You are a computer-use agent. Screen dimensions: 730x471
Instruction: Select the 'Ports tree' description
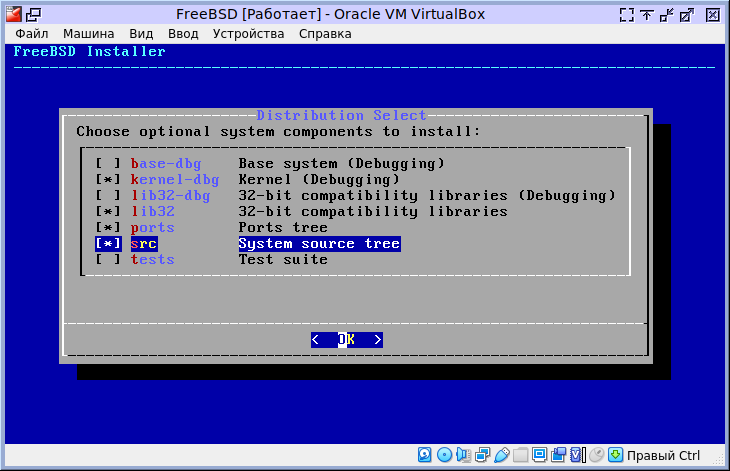tap(283, 227)
